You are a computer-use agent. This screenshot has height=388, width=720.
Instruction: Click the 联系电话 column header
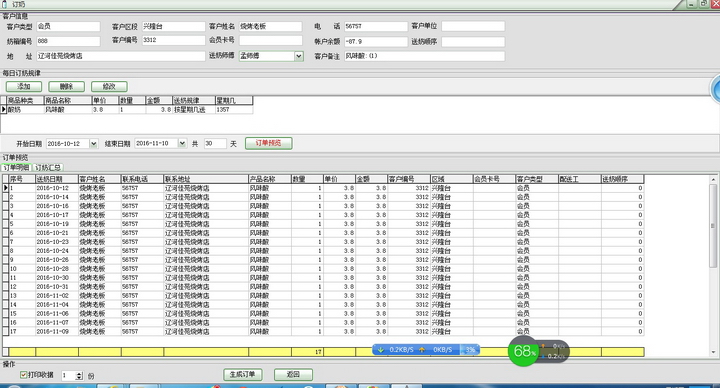[142, 179]
